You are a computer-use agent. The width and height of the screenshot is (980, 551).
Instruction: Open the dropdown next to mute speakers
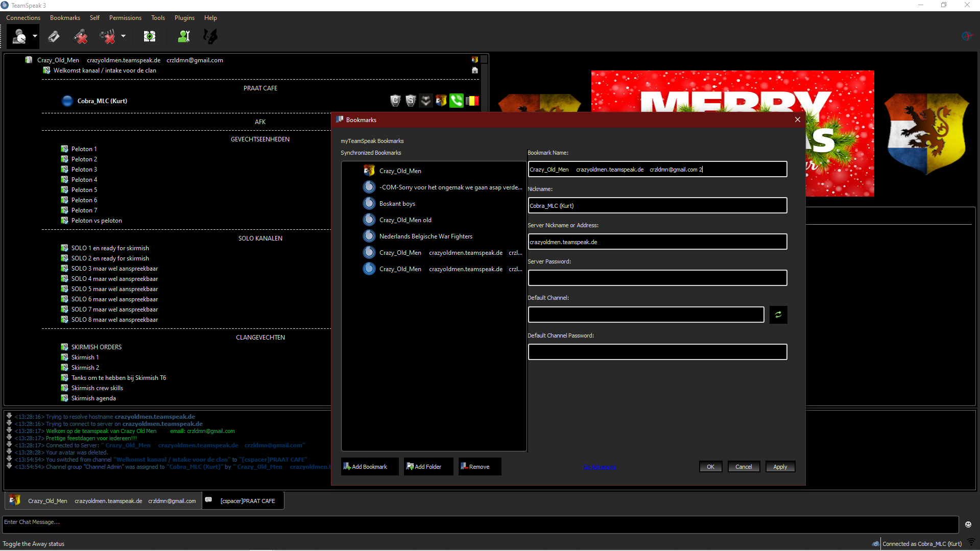(x=123, y=36)
